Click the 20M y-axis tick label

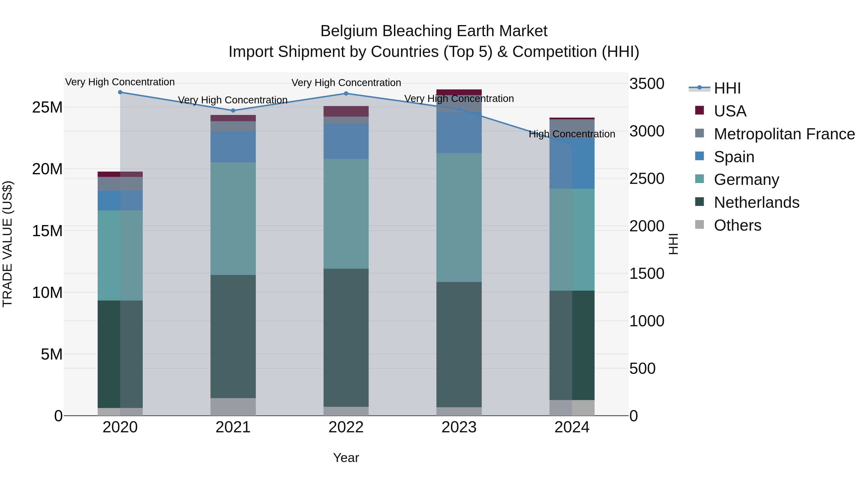[x=47, y=169]
